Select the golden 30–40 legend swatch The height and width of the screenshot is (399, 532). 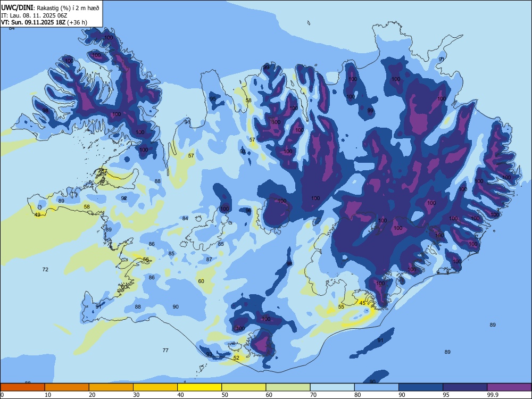pos(155,387)
